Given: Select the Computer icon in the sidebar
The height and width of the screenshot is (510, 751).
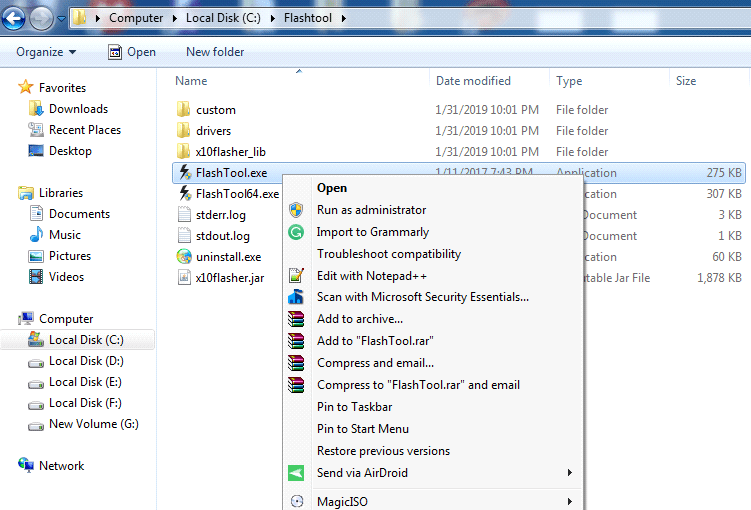Looking at the screenshot, I should coord(26,318).
